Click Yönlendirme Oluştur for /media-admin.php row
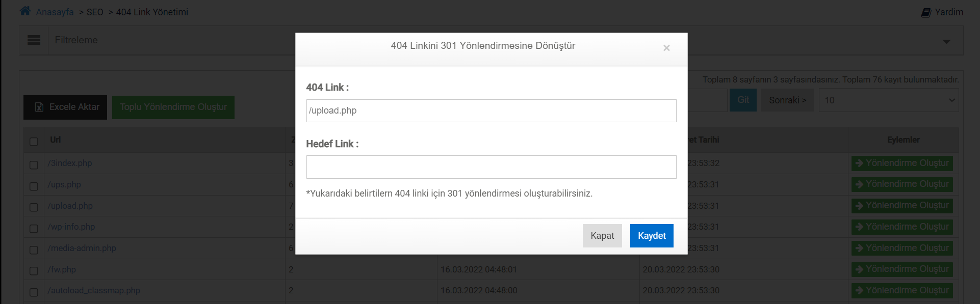Image resolution: width=980 pixels, height=304 pixels. (x=902, y=248)
